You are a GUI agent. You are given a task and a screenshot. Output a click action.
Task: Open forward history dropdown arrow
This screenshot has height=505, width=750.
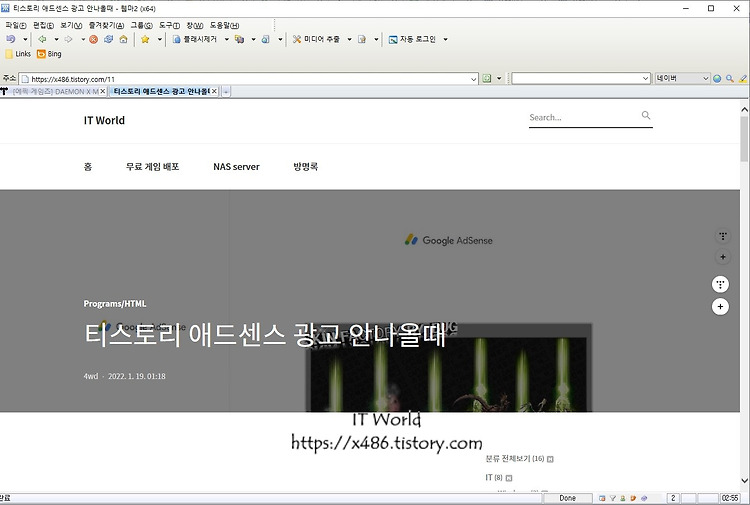click(x=82, y=39)
